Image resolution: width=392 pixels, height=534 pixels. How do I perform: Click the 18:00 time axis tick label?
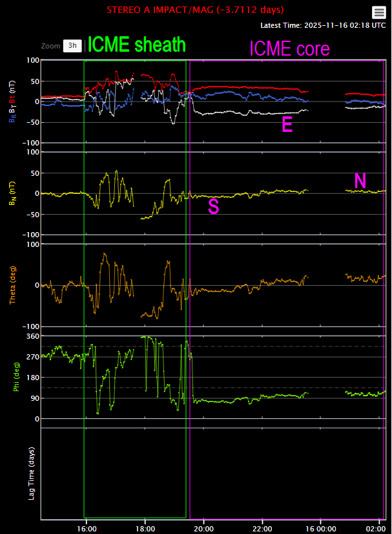(145, 529)
